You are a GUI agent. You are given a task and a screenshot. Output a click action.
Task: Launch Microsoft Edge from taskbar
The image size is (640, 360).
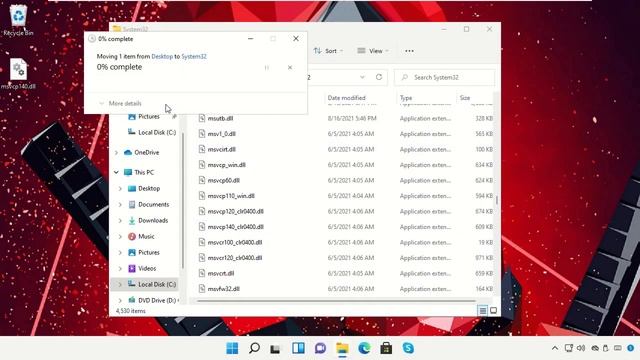(x=364, y=348)
